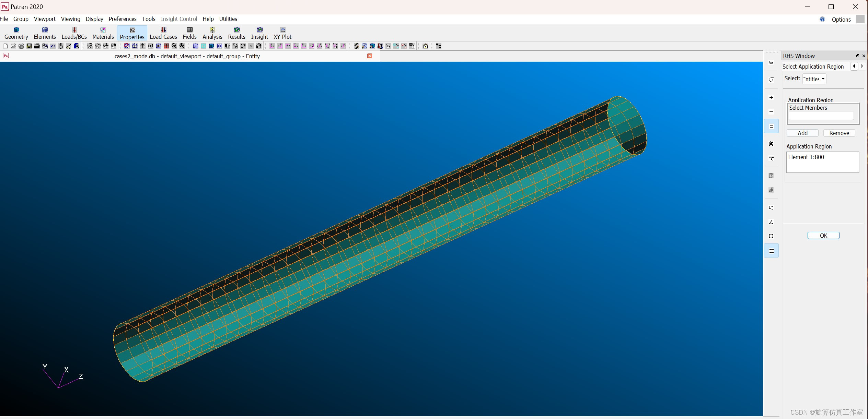Viewport: 868px width, 419px height.
Task: Open the Elements application icon
Action: 45,33
